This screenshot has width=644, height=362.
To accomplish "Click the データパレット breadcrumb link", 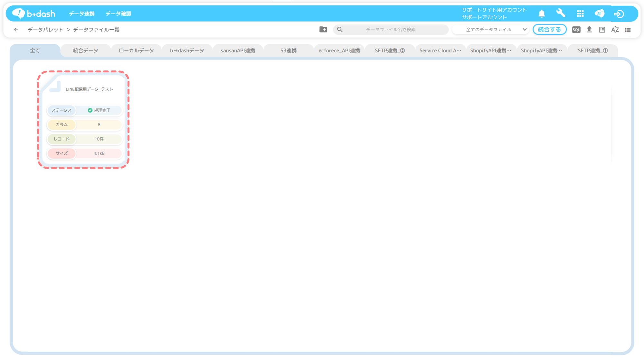I will coord(45,30).
